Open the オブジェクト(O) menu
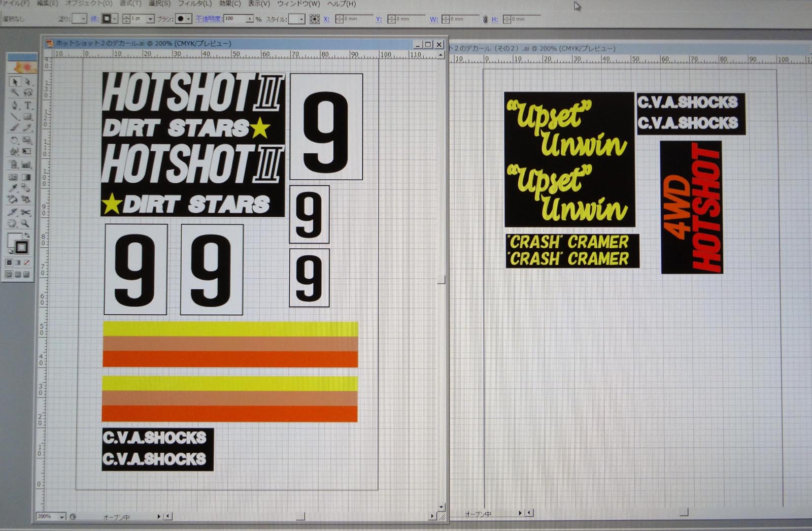Viewport: 812px width, 531px height. (89, 4)
